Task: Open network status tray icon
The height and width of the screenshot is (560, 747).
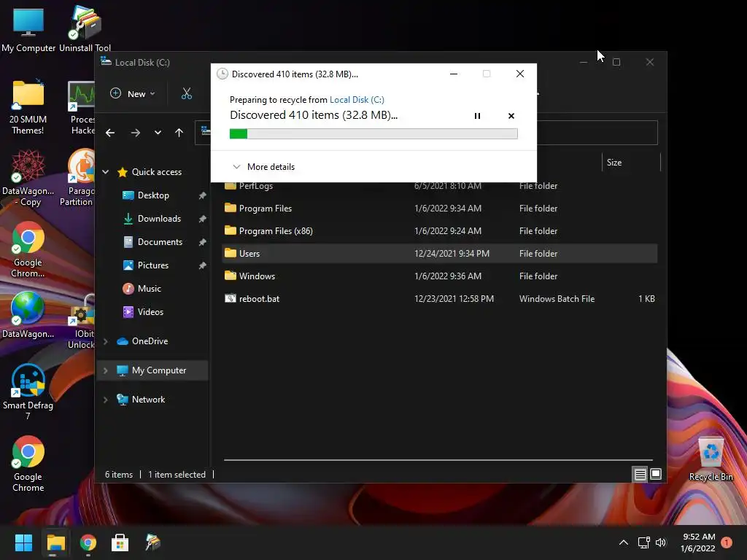Action: [643, 542]
